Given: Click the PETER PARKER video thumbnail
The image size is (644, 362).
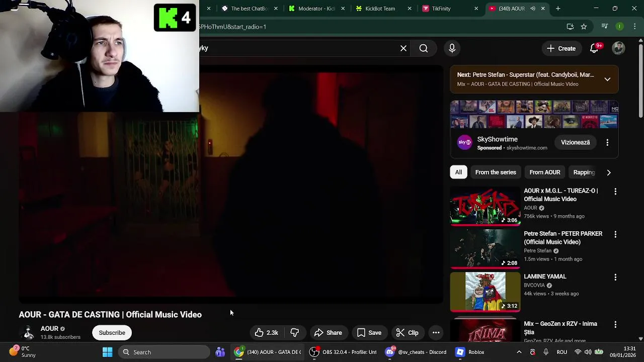Looking at the screenshot, I should 485,249.
